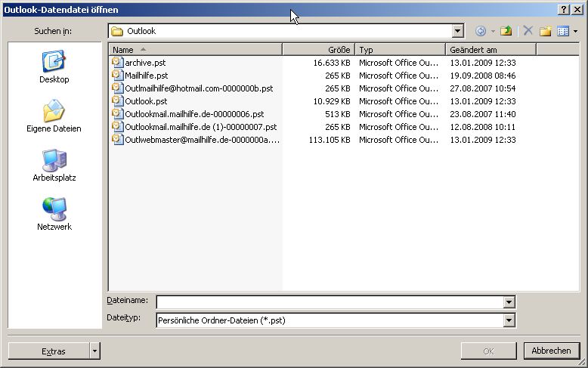Select file name Mailhilfe.pst
Image resolution: width=588 pixels, height=368 pixels.
(x=147, y=76)
